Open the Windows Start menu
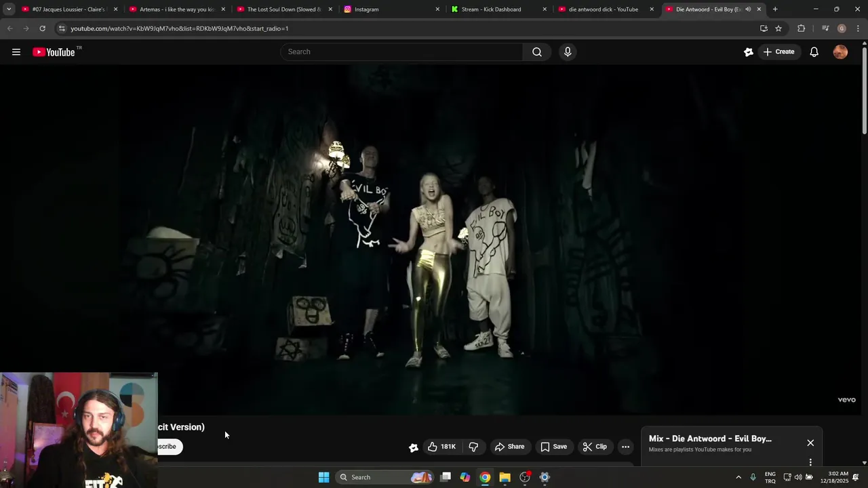The width and height of the screenshot is (868, 488). point(324,477)
